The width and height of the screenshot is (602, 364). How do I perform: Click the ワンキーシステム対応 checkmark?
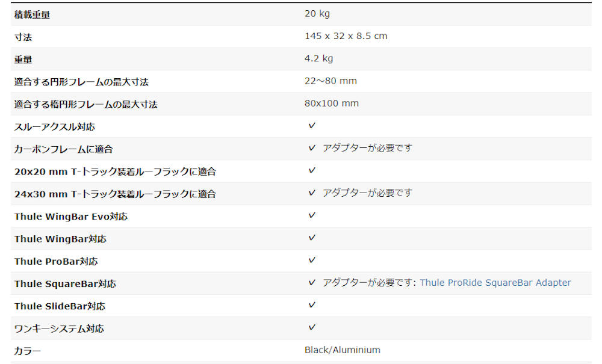point(312,327)
